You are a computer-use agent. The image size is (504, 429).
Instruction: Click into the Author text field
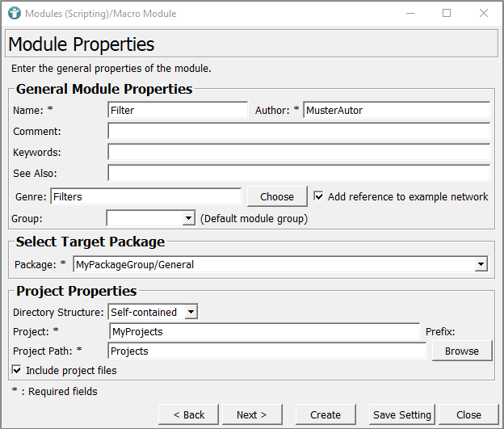coord(396,110)
